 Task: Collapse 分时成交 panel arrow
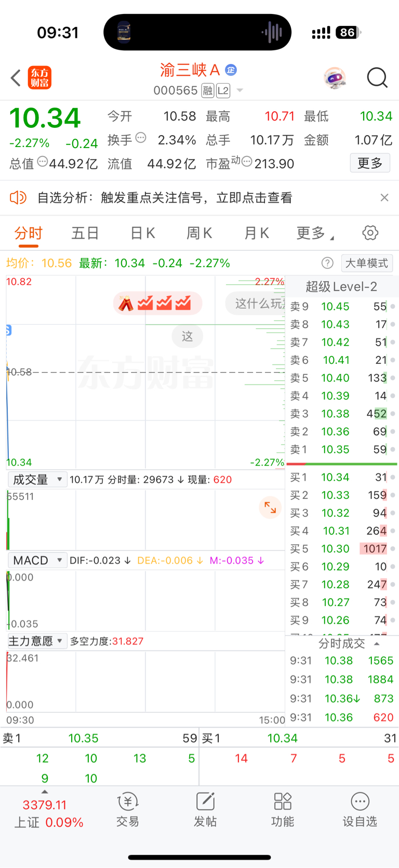[377, 643]
